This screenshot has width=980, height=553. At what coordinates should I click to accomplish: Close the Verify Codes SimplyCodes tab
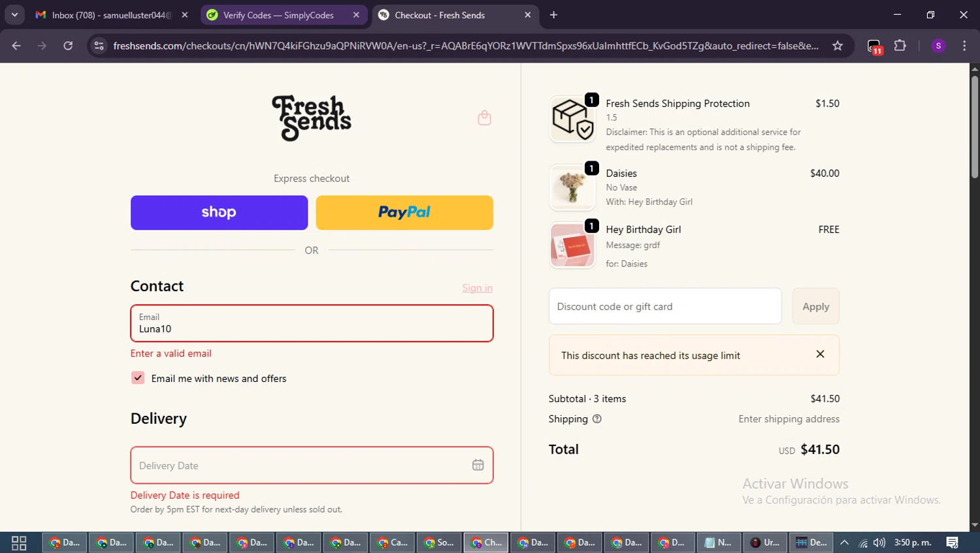tap(356, 15)
